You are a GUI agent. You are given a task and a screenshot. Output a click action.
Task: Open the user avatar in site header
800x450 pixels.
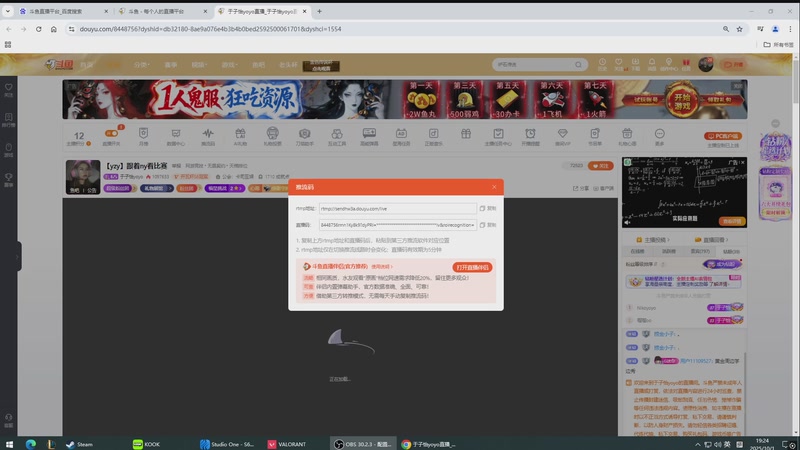(x=706, y=64)
